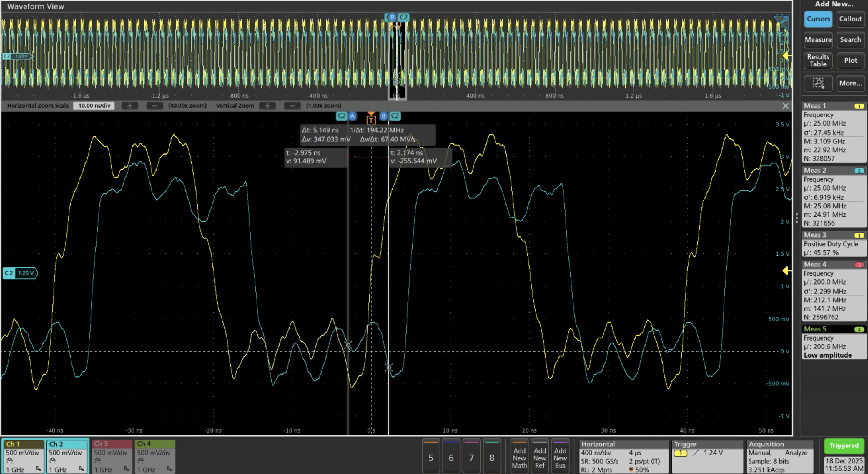
Task: Click Add New Bus
Action: point(560,456)
